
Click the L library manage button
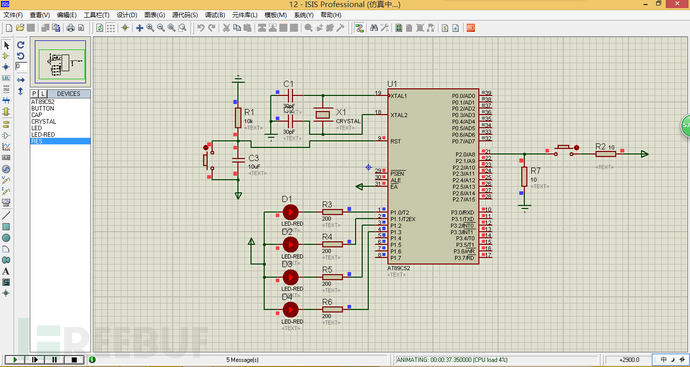42,94
